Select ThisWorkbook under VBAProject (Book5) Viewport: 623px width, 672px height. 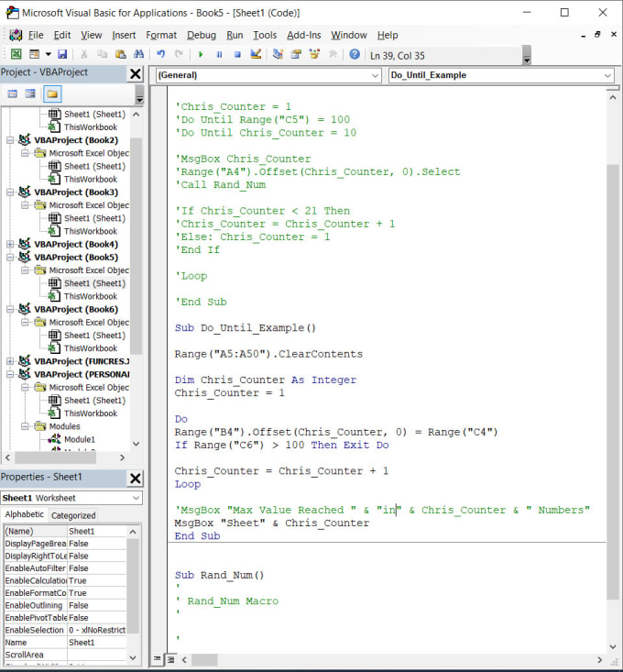click(x=91, y=296)
